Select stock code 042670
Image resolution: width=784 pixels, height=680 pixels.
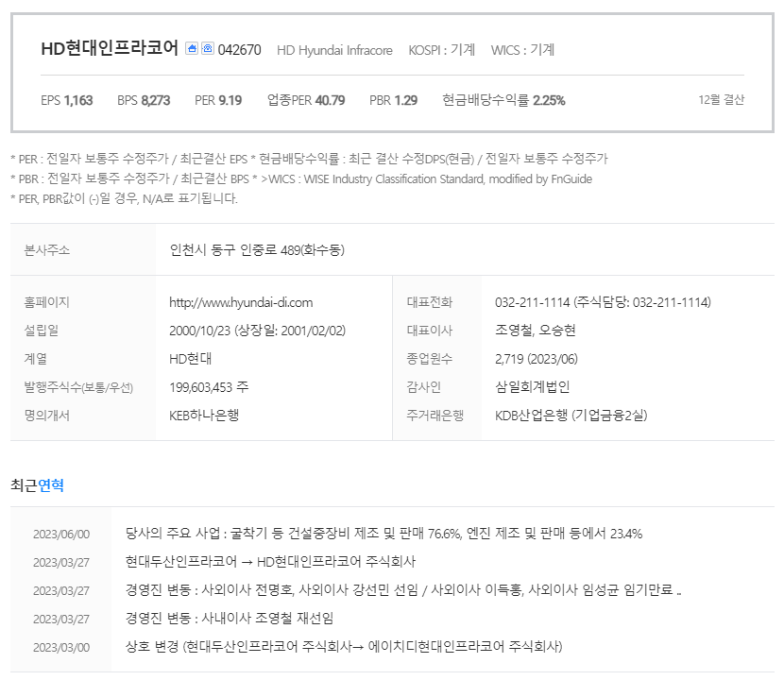(x=240, y=50)
